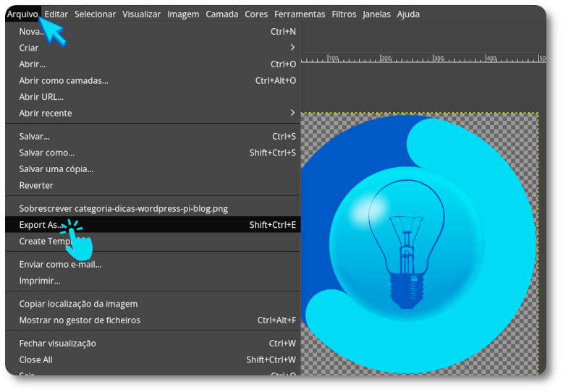Select Salvar uma cópia...

[153, 169]
